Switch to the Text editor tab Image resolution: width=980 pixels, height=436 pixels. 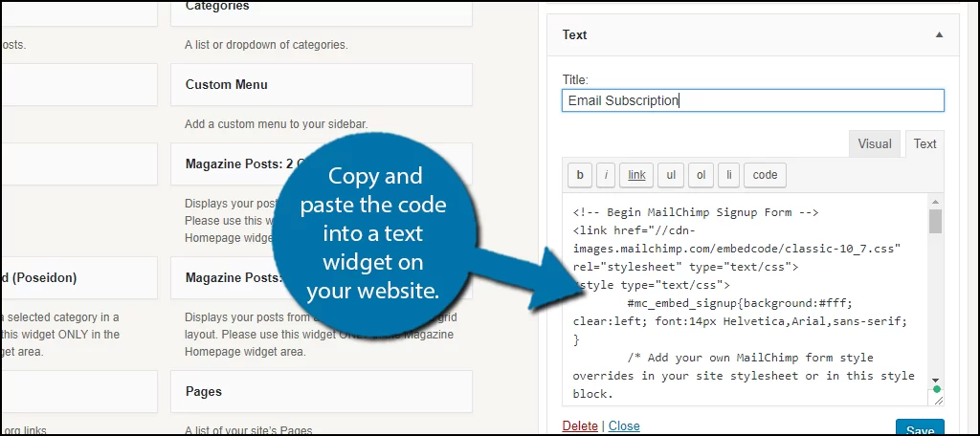pyautogui.click(x=924, y=143)
